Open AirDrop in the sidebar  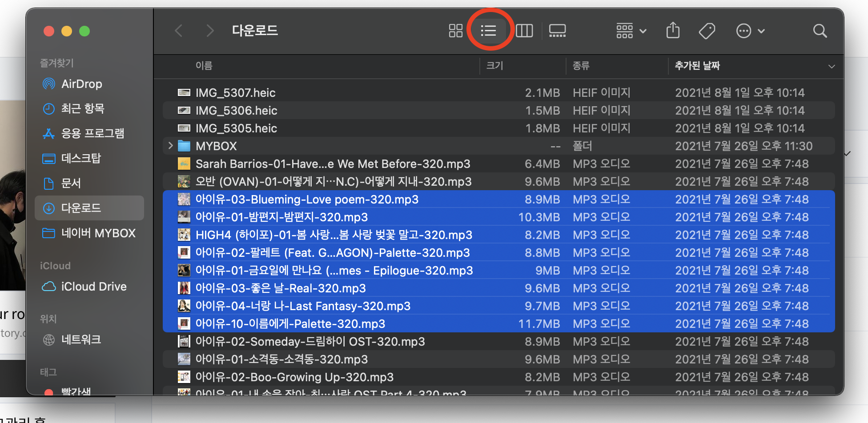89,84
